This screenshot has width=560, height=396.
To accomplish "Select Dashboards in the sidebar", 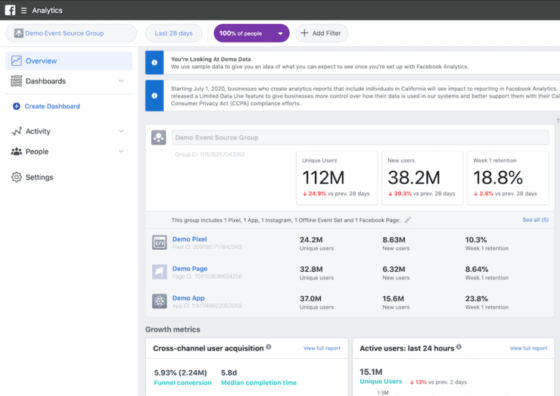I will (x=69, y=81).
